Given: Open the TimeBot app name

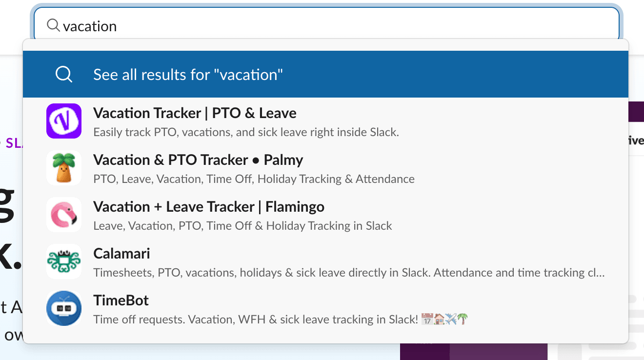Looking at the screenshot, I should point(121,300).
